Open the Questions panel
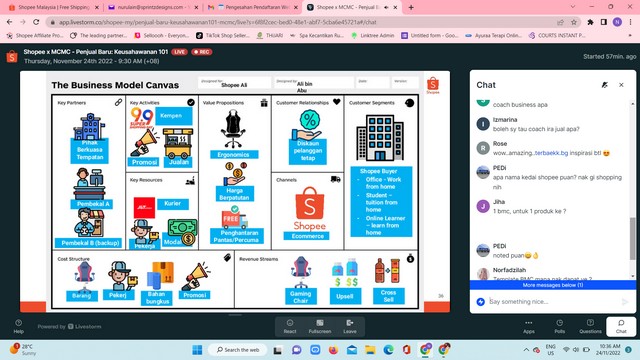 [590, 327]
